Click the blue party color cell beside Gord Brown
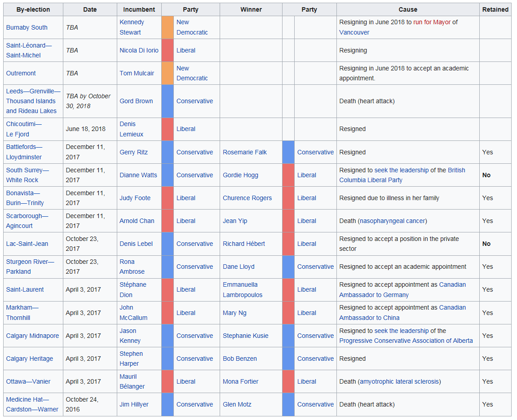 tap(167, 101)
